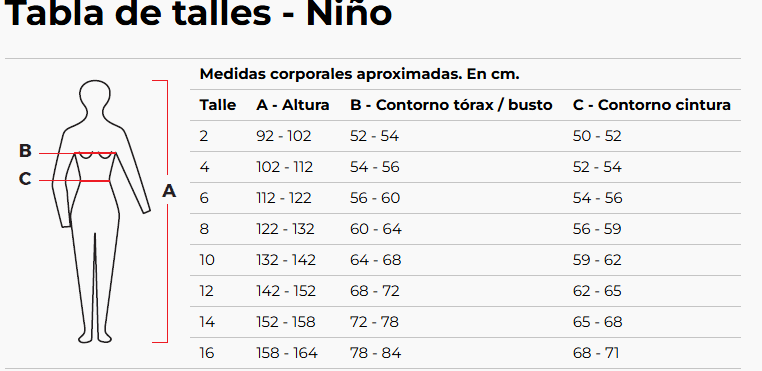
Task: Click the letter C waist marker
Action: (x=25, y=179)
